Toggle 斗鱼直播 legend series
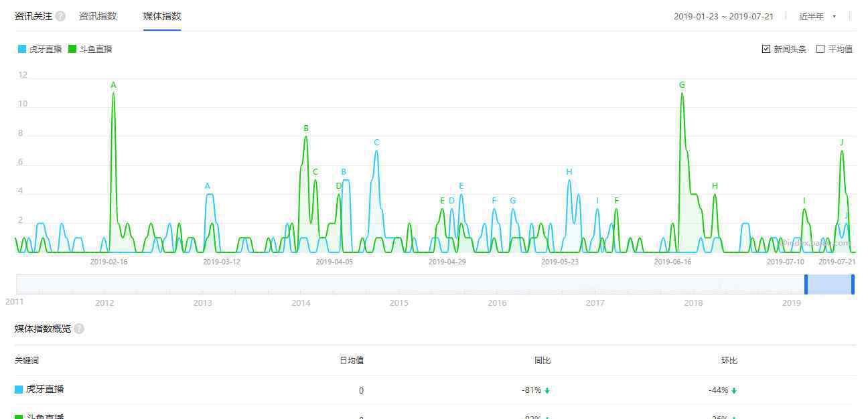This screenshot has height=419, width=868. [90, 49]
